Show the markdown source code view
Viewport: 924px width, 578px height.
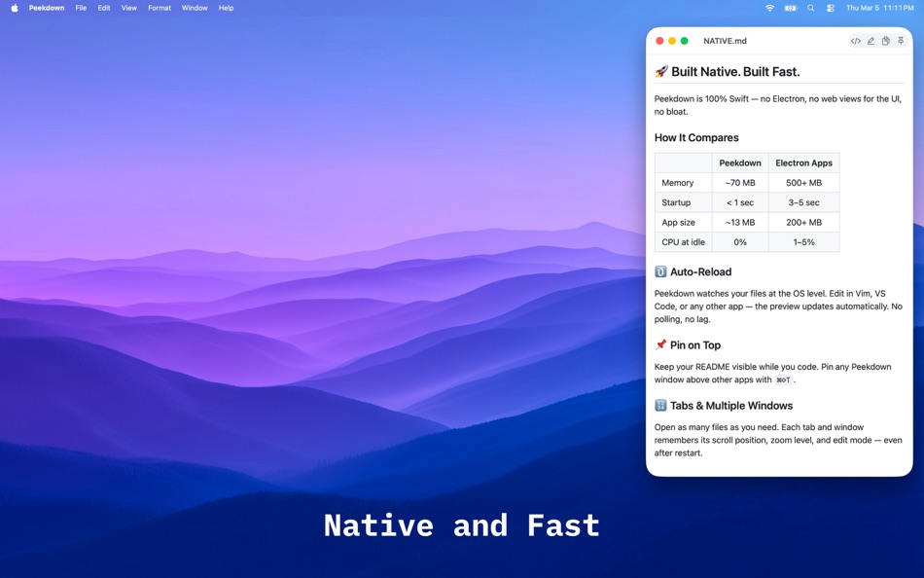855,41
